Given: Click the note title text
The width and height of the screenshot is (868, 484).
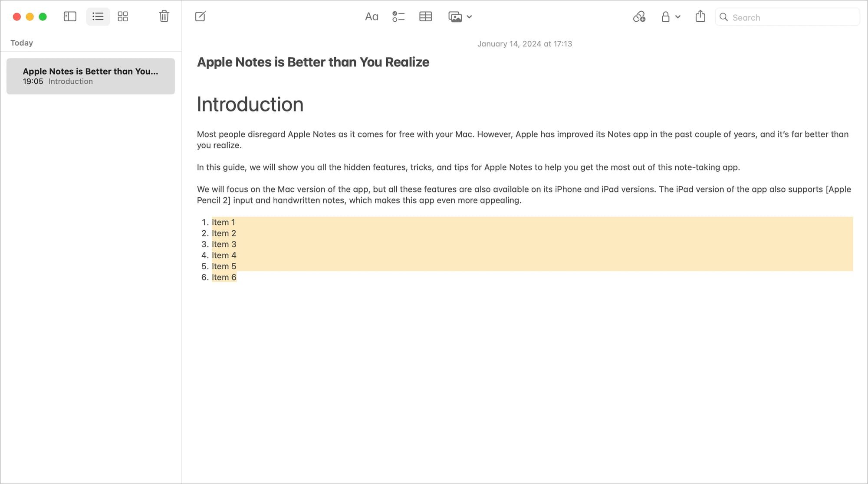Looking at the screenshot, I should click(x=313, y=62).
